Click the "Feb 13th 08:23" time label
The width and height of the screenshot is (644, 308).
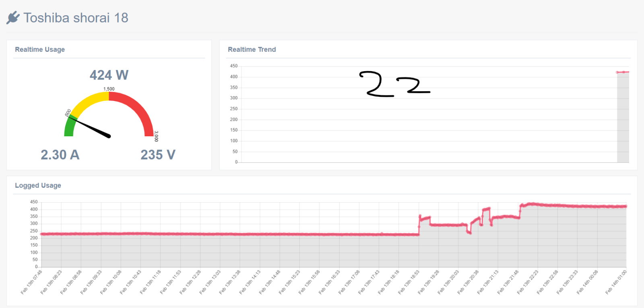[x=51, y=282]
